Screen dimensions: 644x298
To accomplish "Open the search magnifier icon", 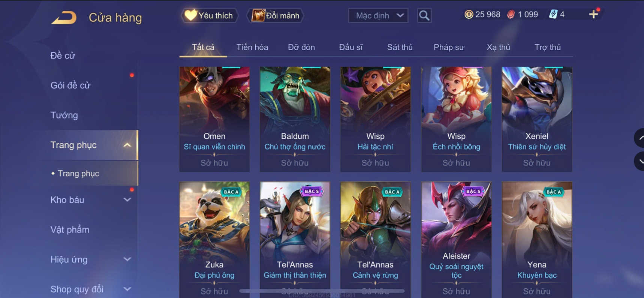I will pyautogui.click(x=424, y=15).
